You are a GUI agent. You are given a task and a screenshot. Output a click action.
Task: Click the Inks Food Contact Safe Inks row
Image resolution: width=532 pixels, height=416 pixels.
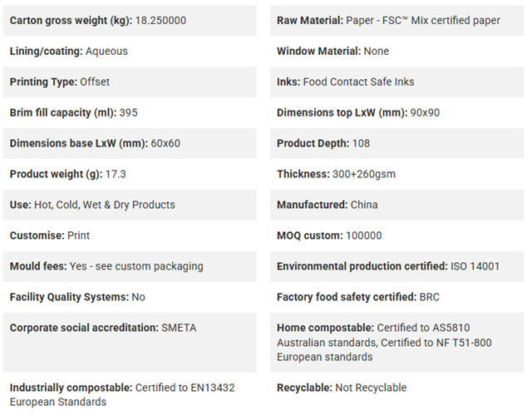pos(397,82)
